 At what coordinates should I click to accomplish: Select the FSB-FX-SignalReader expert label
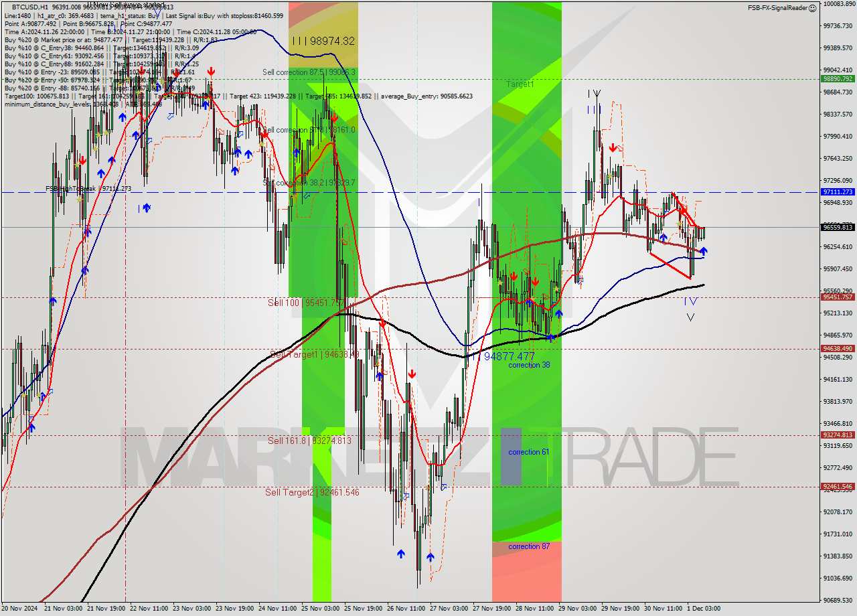pyautogui.click(x=777, y=8)
